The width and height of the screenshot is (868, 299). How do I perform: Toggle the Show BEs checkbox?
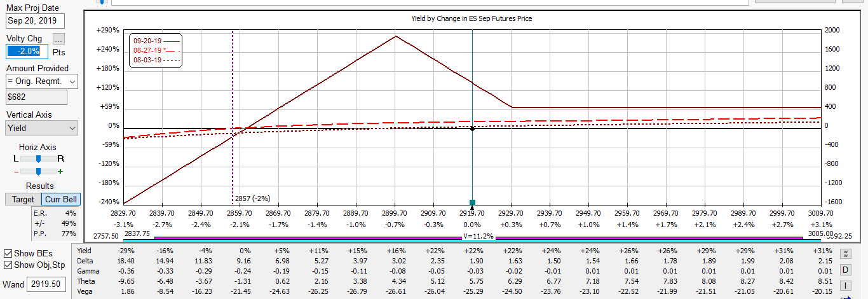(x=8, y=254)
